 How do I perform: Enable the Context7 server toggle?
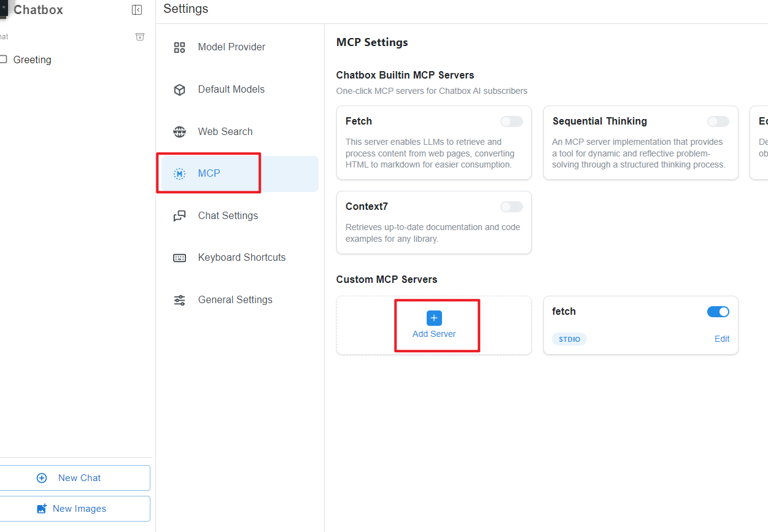coord(511,207)
